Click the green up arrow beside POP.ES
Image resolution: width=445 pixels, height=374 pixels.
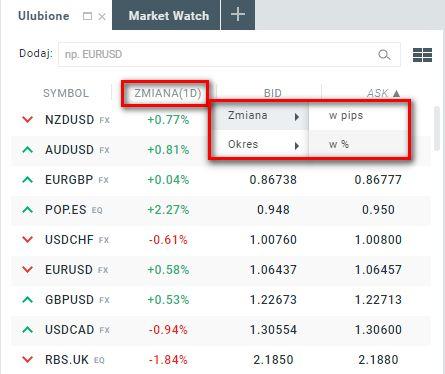click(x=27, y=210)
